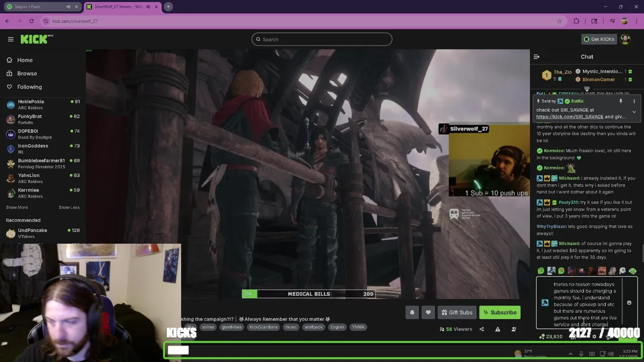
Task: Open HokiePokie's channel
Action: click(x=43, y=105)
